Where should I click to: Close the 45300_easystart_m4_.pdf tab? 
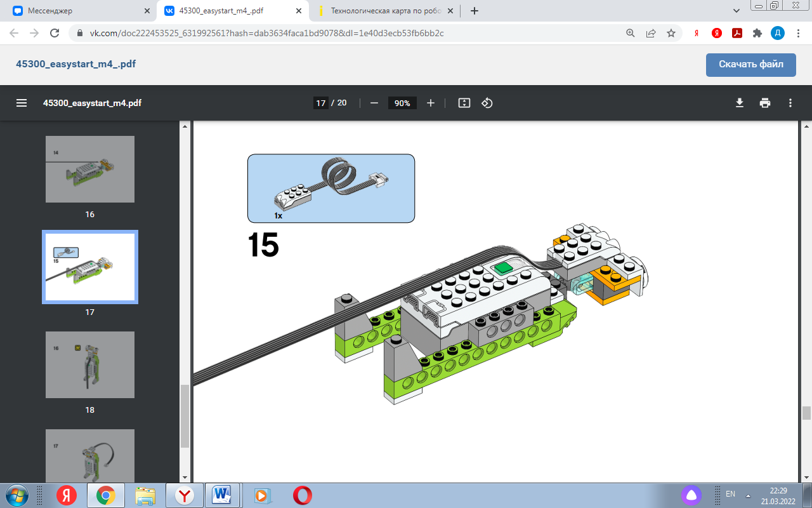tap(299, 11)
